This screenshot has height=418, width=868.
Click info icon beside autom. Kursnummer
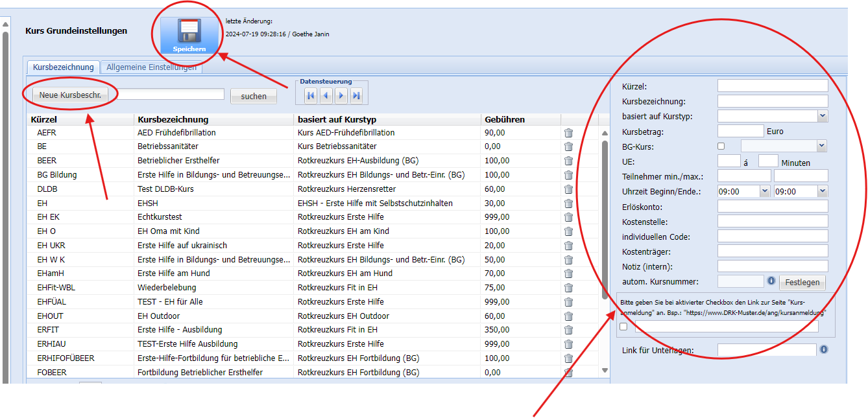tap(771, 281)
